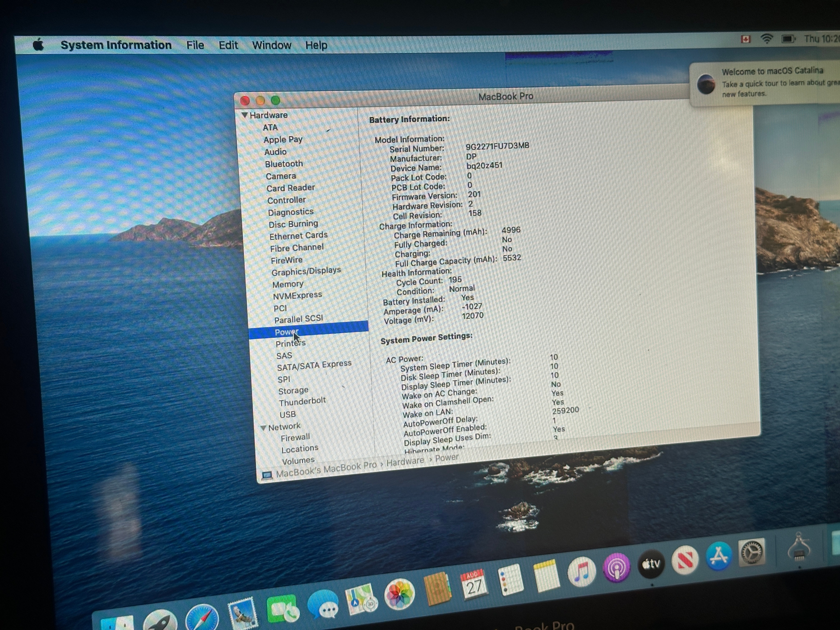
Task: Open Podcasts from the Dock
Action: pos(617,567)
